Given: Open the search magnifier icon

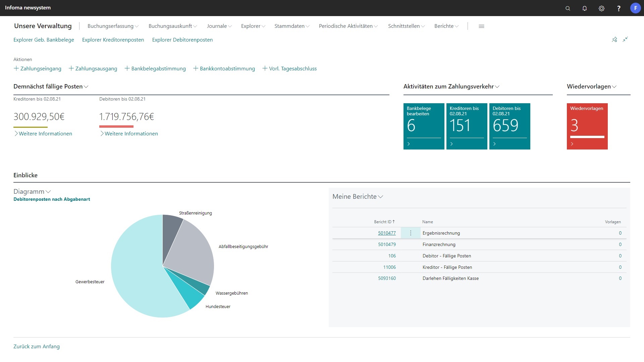Looking at the screenshot, I should [568, 8].
